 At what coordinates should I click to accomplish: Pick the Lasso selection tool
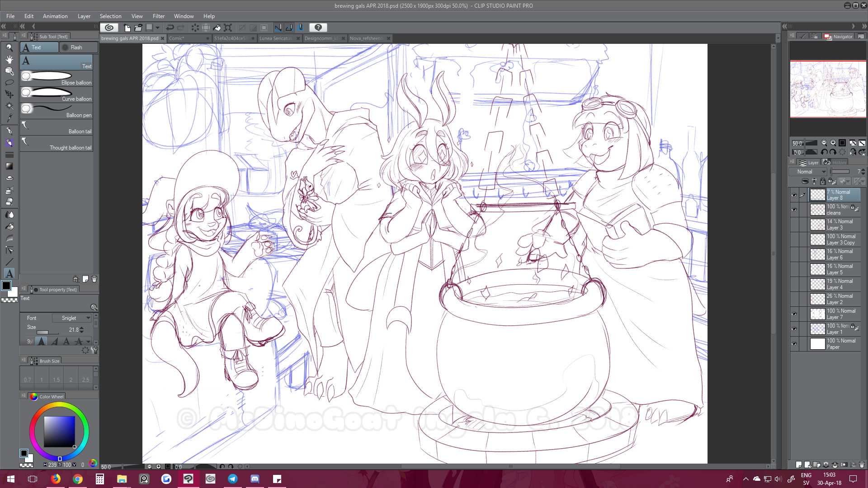point(9,83)
